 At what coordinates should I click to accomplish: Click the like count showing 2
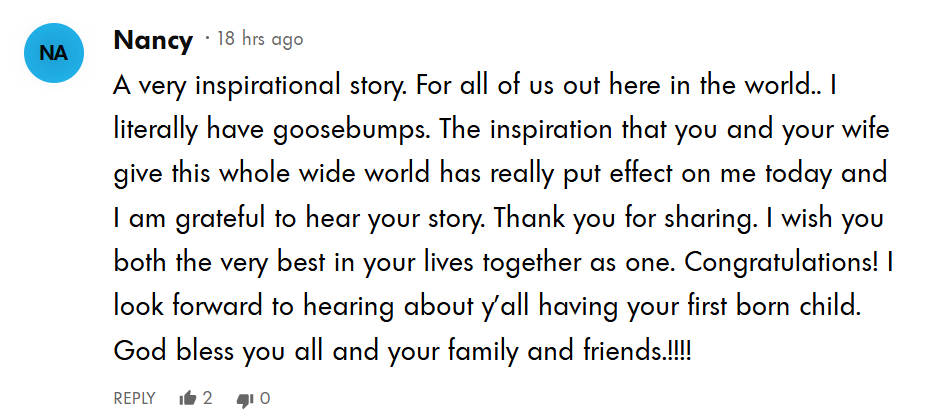coord(207,398)
